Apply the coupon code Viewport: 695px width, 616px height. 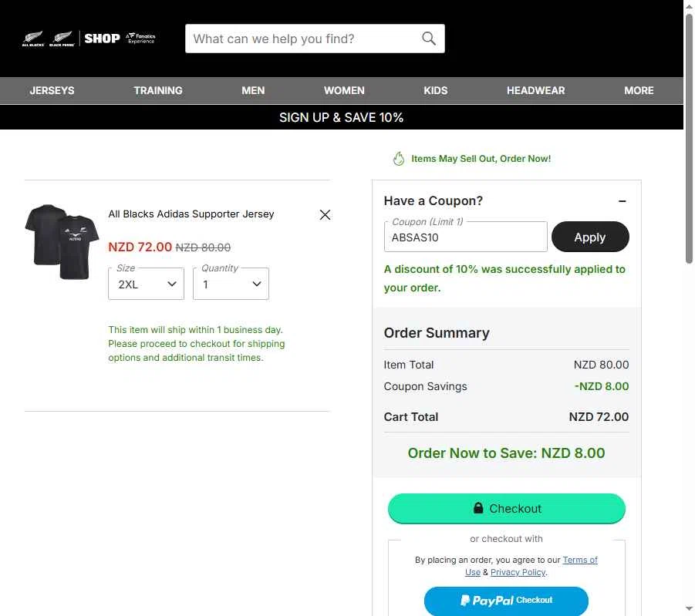click(590, 237)
